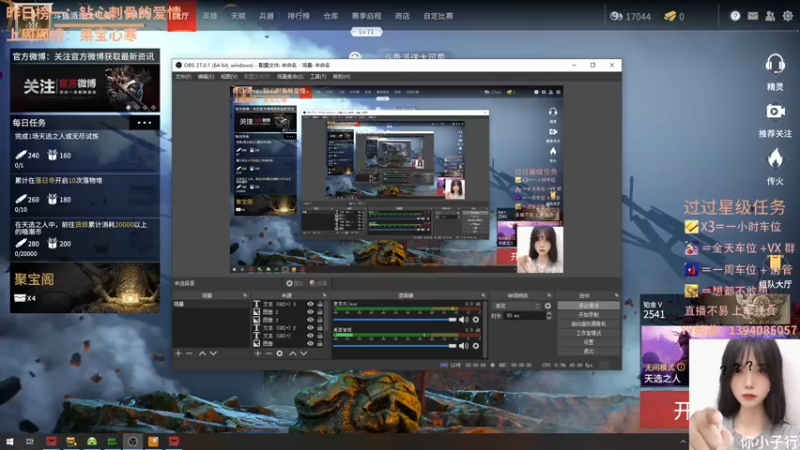Click the transition duration 50 ms field

(524, 316)
